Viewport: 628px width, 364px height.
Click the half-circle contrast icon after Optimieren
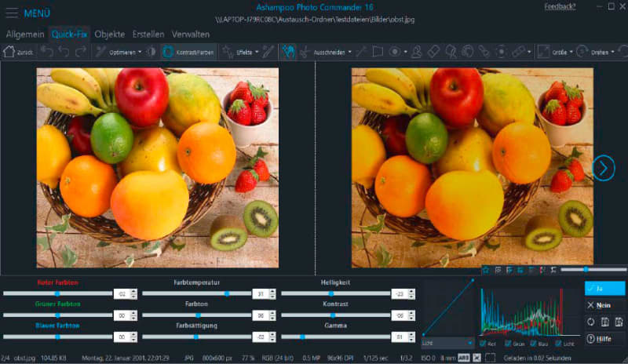point(152,52)
